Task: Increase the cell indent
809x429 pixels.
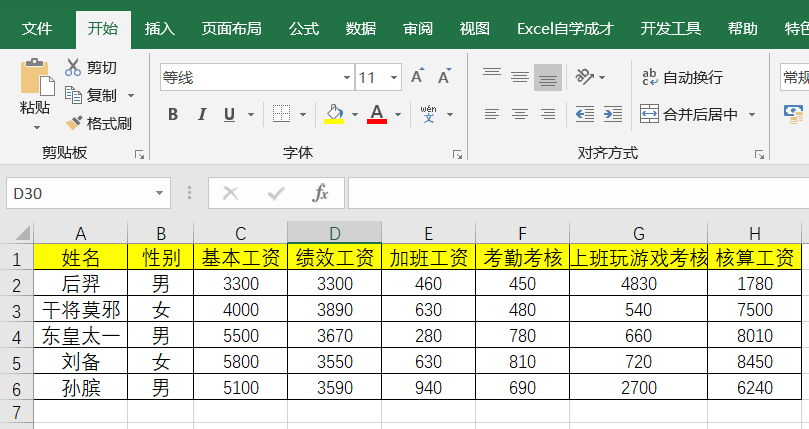Action: tap(612, 114)
